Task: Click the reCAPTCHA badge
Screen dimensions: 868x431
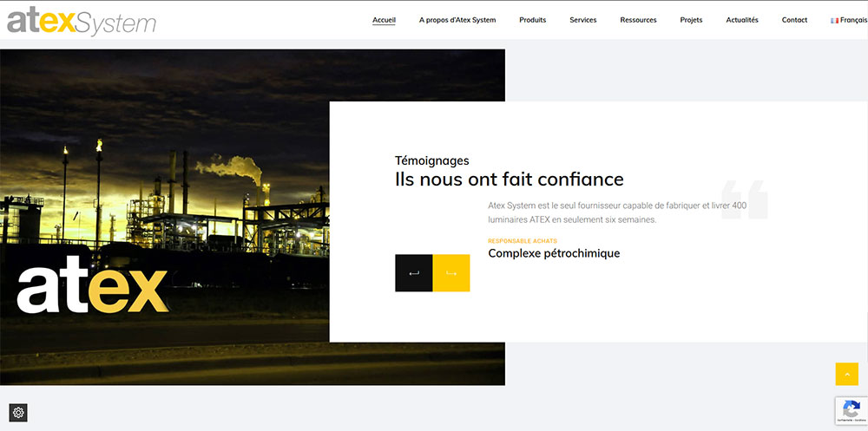Action: coord(852,410)
